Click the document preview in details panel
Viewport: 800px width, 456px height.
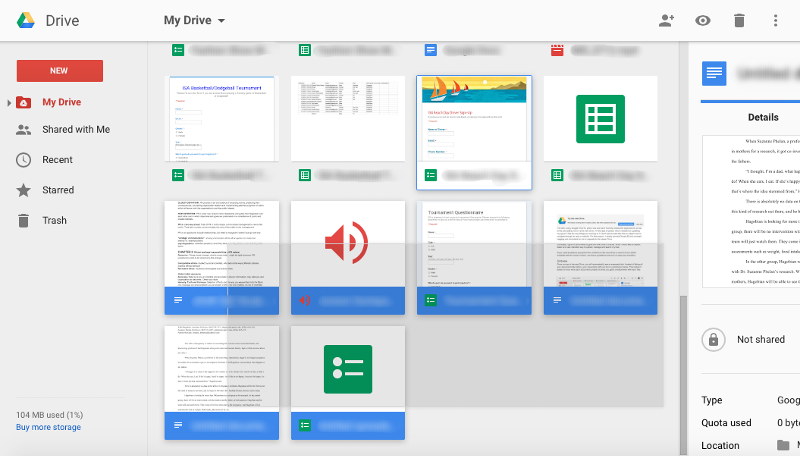(x=751, y=212)
